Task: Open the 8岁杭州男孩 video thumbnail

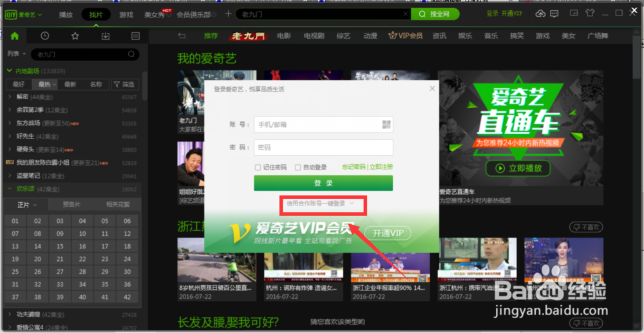Action: pos(217,260)
